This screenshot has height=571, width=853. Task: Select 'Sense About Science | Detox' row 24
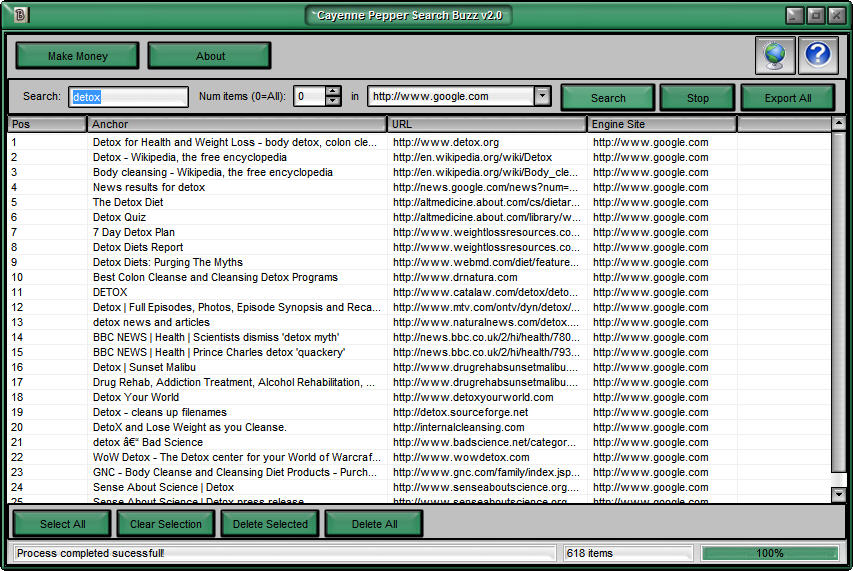[419, 487]
